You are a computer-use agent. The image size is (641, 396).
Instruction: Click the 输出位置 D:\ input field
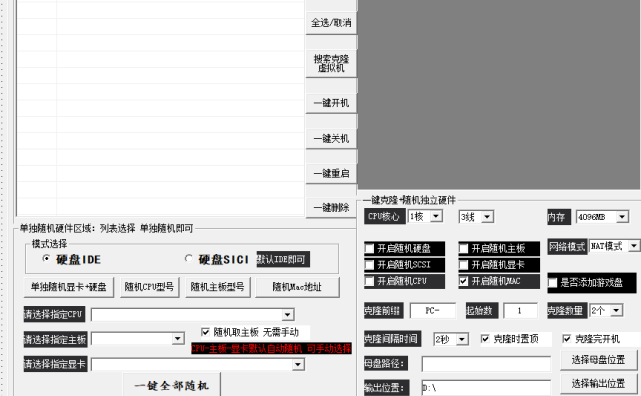coord(486,387)
